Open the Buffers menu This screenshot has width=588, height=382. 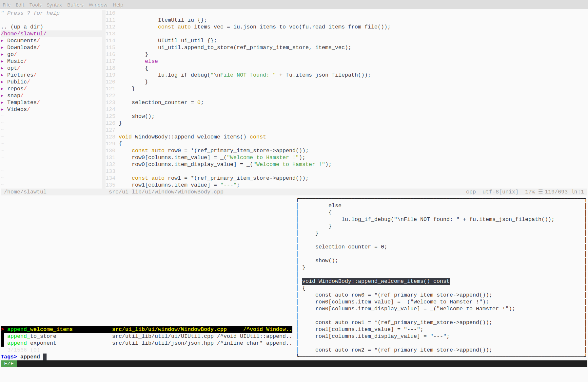75,5
